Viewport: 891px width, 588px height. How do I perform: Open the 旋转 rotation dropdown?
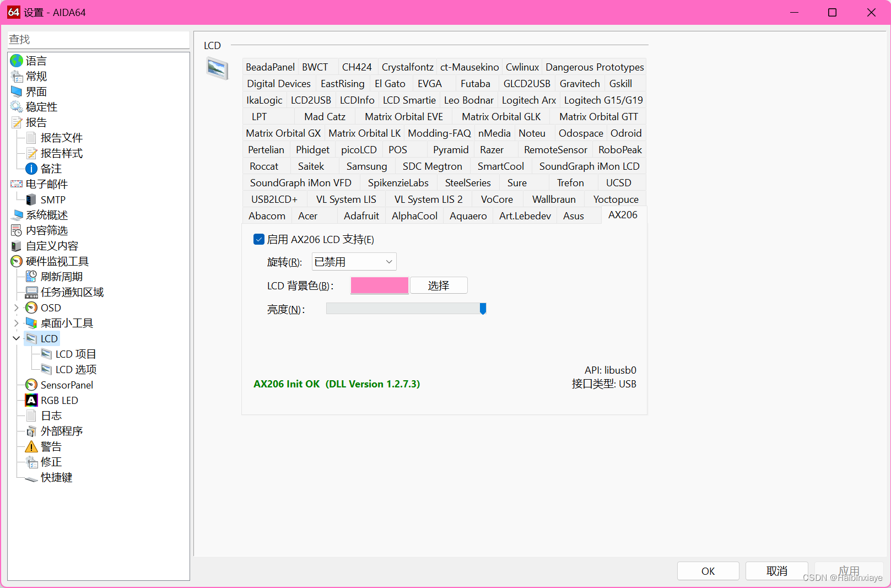353,261
